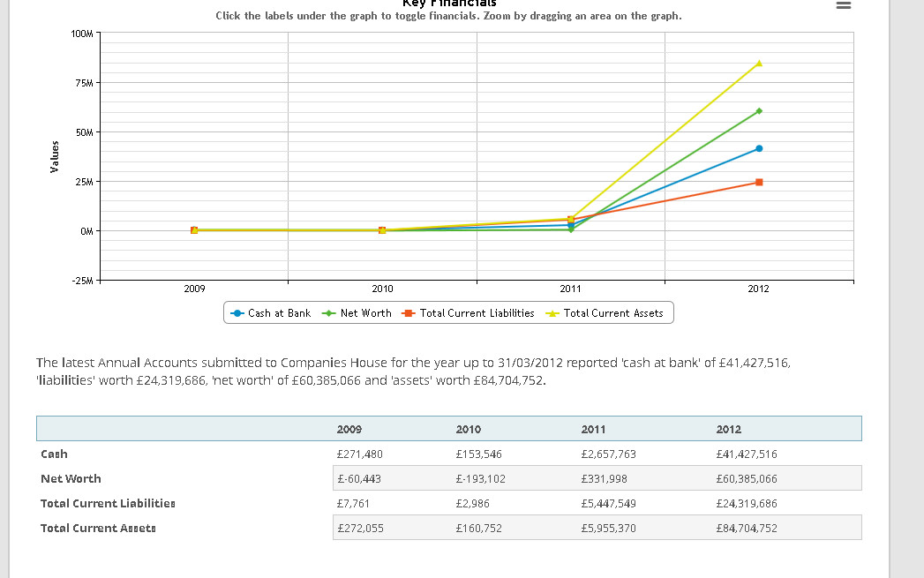The height and width of the screenshot is (578, 924).
Task: Click the 2012 Net Worth diamond marker
Action: pos(759,111)
